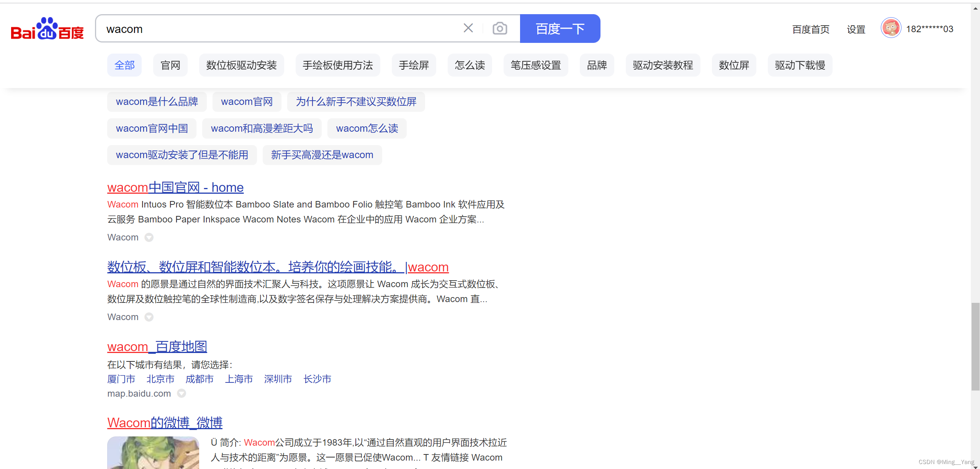Open dropdown arrow on second Wacom result
The height and width of the screenshot is (469, 980).
149,317
